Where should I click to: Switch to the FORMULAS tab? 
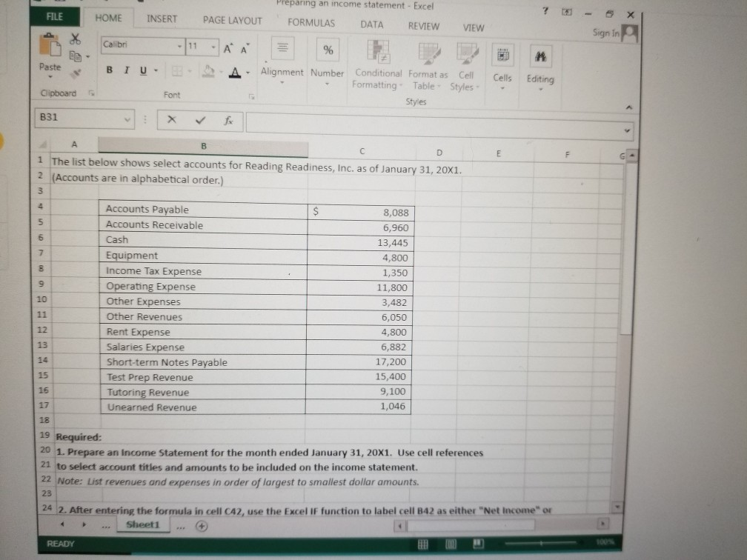tap(311, 22)
